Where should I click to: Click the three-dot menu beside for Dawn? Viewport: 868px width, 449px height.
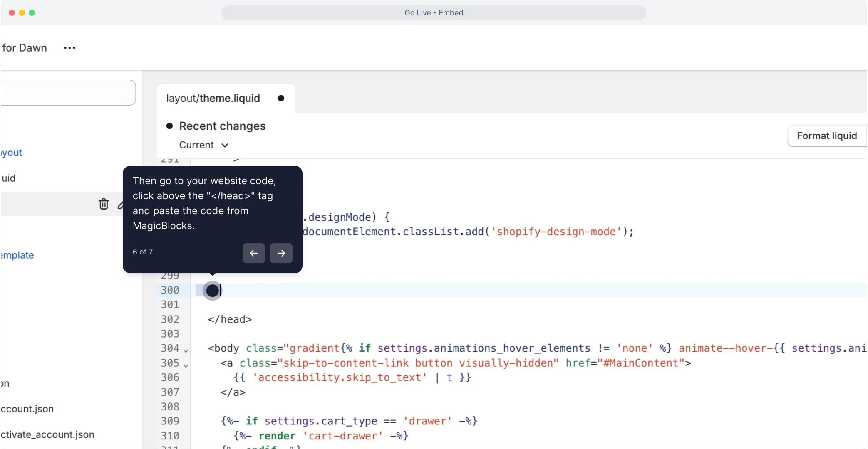69,48
